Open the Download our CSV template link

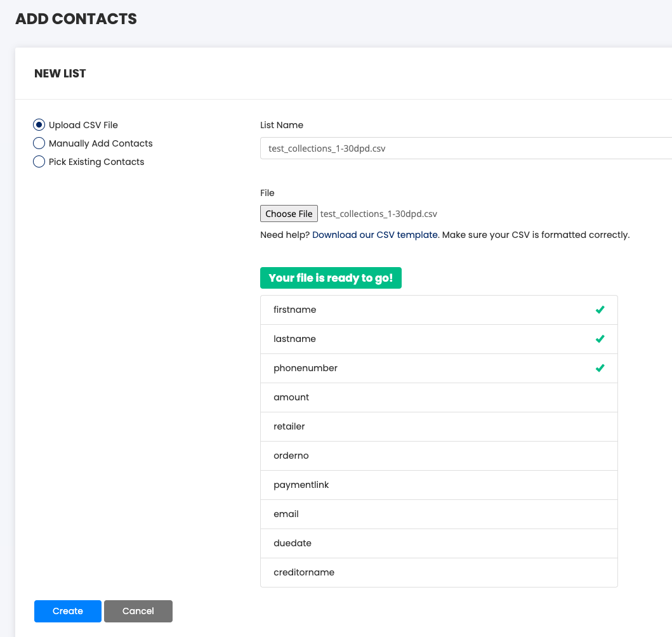[374, 235]
